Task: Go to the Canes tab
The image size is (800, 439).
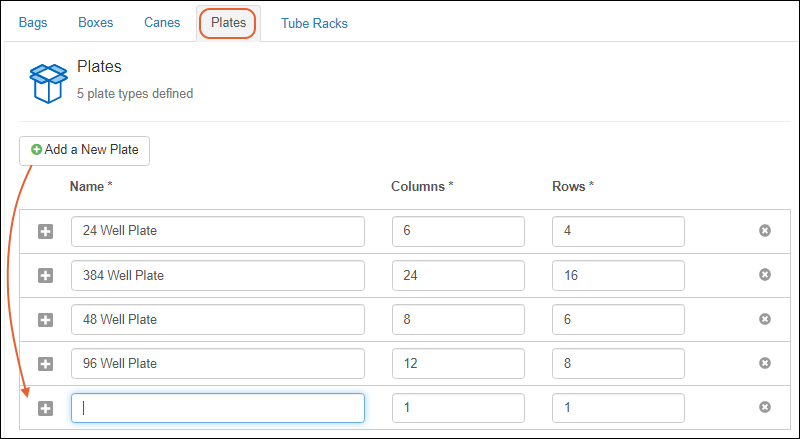Action: (x=162, y=22)
